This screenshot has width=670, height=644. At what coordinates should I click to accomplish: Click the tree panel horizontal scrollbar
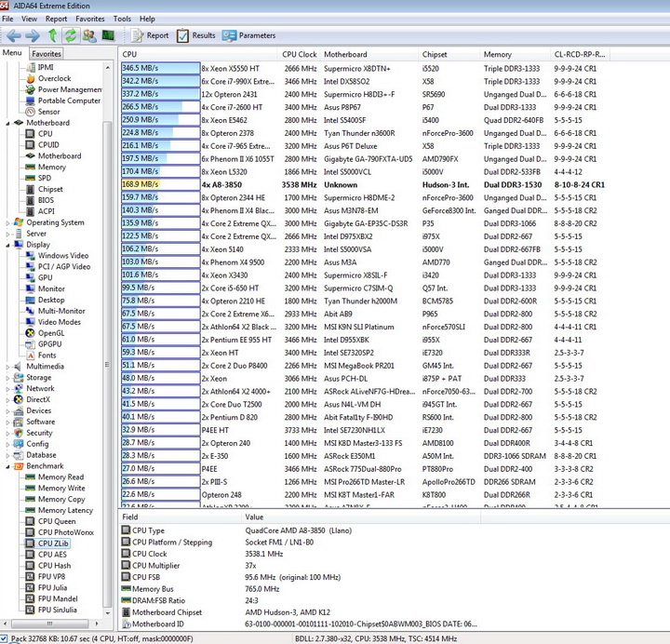49,624
